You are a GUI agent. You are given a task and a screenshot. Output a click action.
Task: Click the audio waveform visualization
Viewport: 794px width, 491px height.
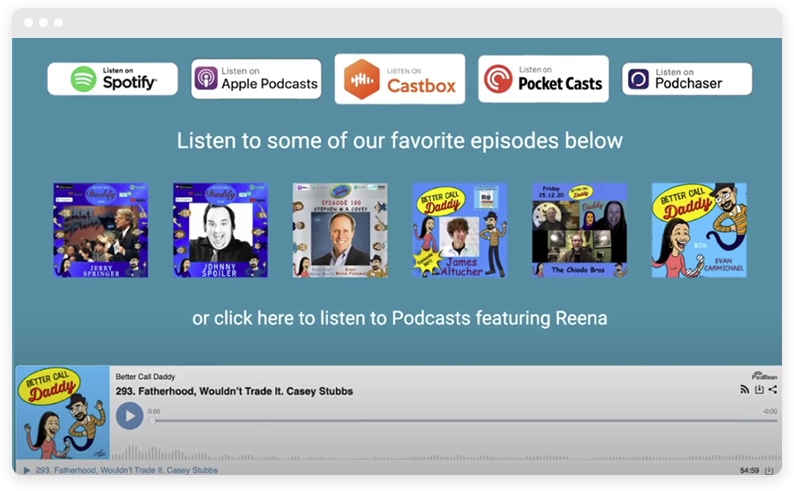446,452
